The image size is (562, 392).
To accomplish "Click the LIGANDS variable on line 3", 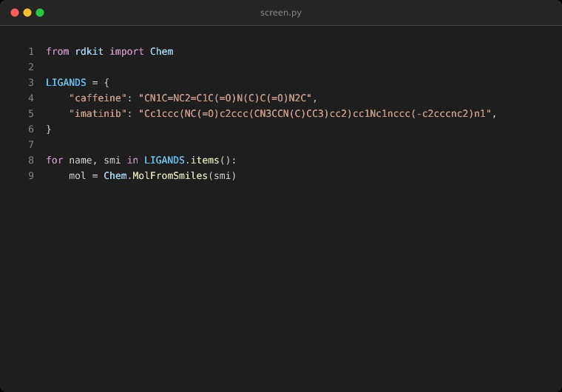I will [x=66, y=83].
